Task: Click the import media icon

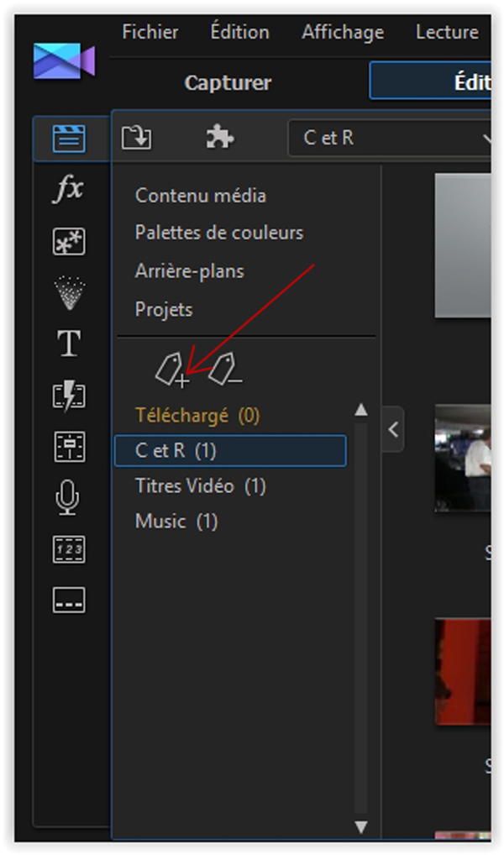Action: coord(136,138)
